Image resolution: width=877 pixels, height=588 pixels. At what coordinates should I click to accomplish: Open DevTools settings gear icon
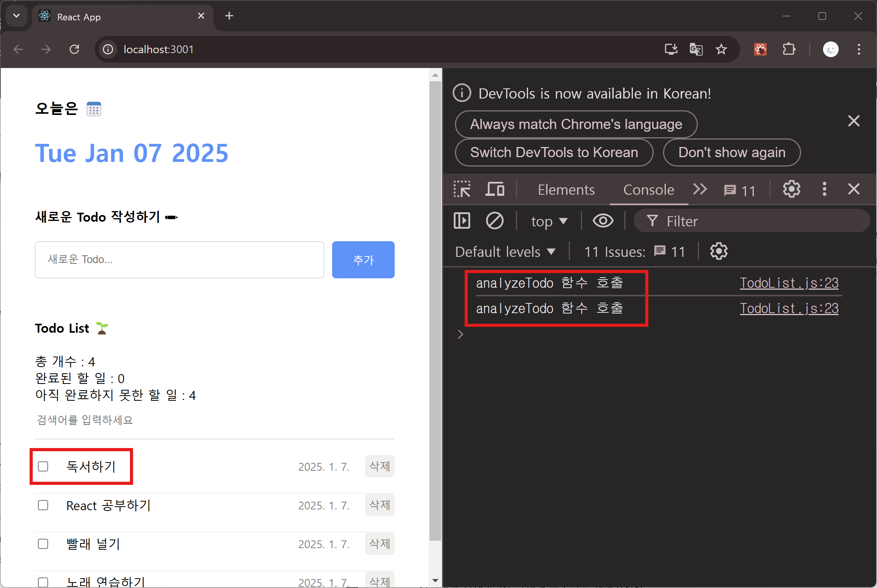coord(791,190)
